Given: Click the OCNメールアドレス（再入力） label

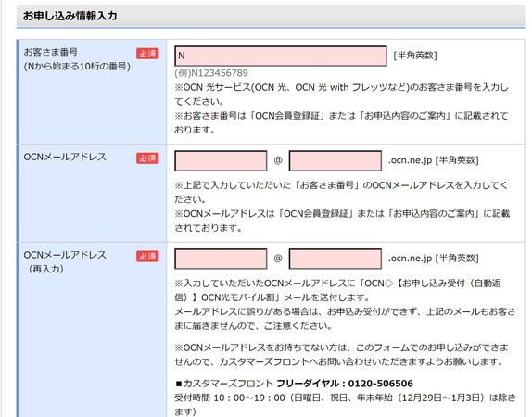Looking at the screenshot, I should [65, 261].
